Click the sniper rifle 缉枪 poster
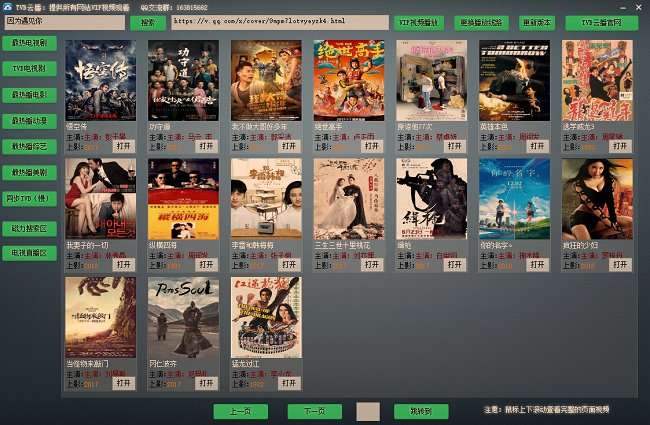The image size is (650, 425). (432, 199)
